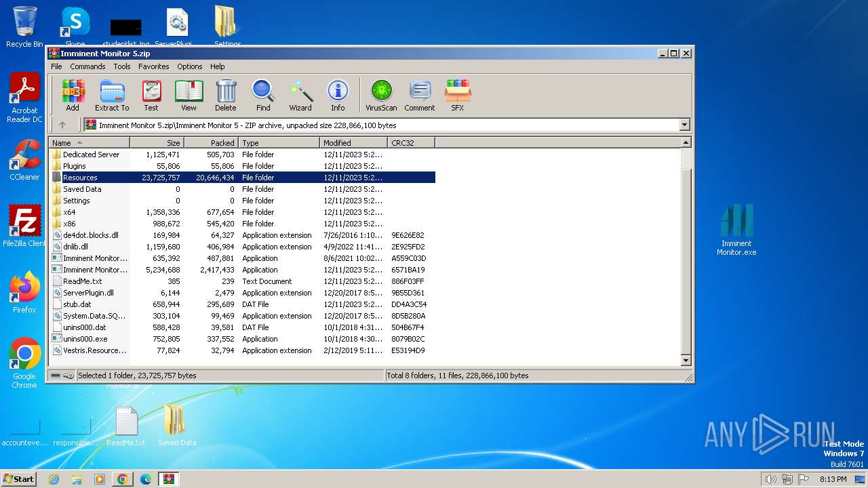Open the Tools menu
Screen dimensions: 868x488
click(x=122, y=66)
